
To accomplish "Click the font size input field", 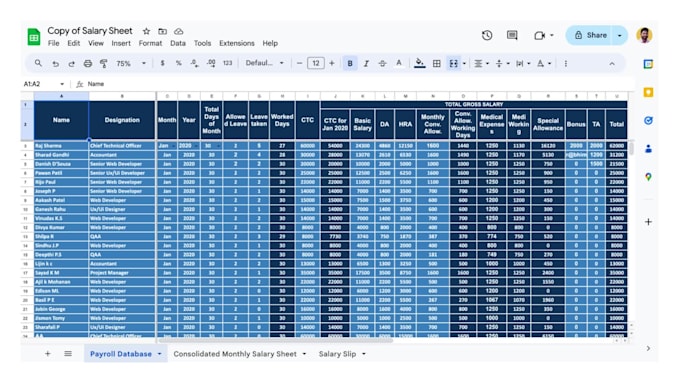I will (316, 63).
